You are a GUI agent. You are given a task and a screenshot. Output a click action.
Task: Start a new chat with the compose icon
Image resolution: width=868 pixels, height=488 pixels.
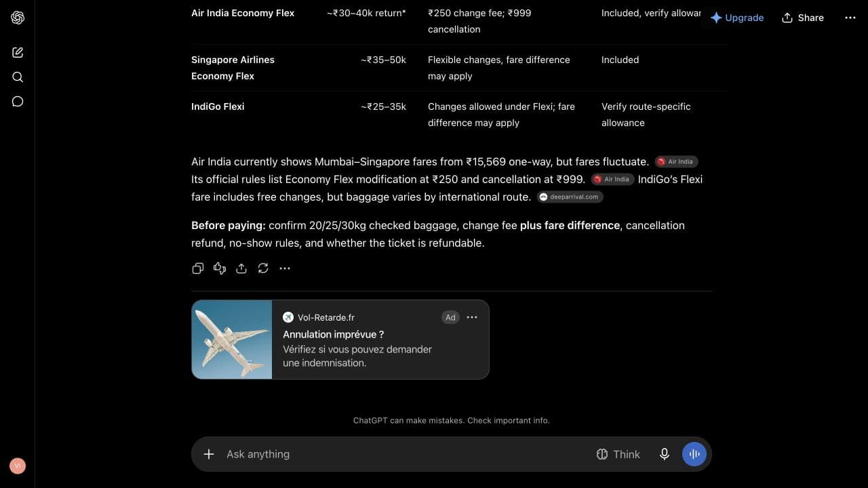18,52
